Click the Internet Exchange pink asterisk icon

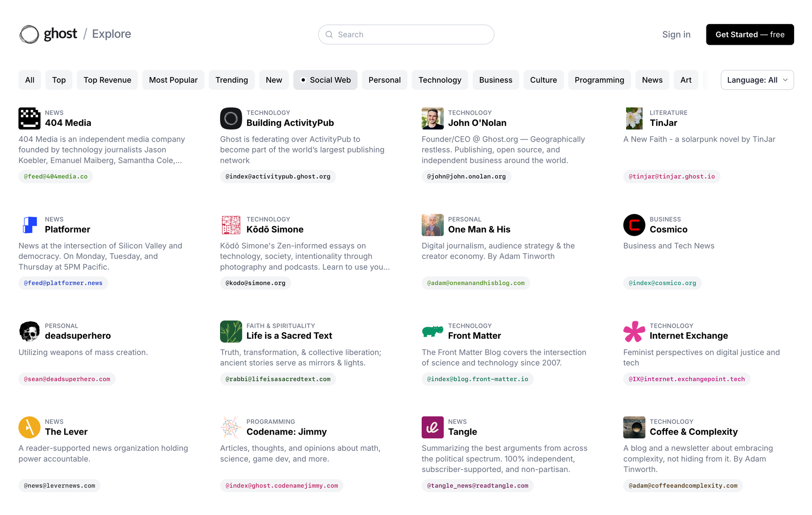coord(634,332)
